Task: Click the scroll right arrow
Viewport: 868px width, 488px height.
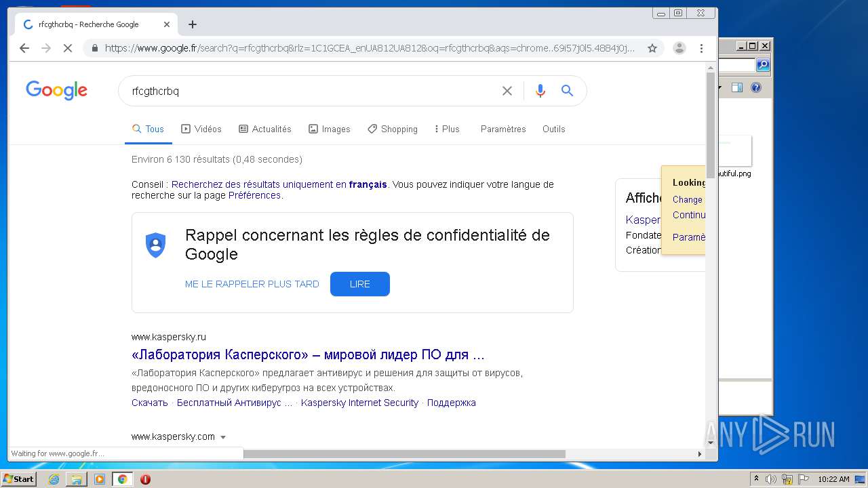Action: click(x=700, y=453)
